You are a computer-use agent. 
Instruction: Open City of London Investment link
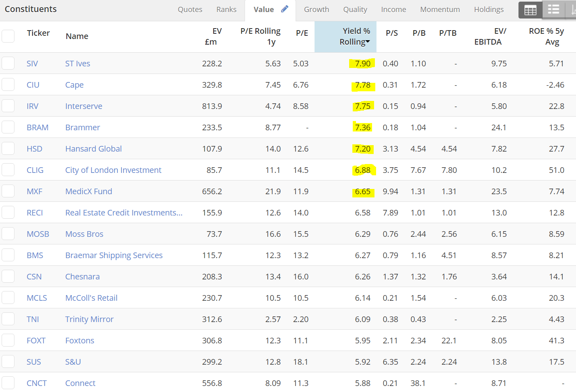click(113, 170)
